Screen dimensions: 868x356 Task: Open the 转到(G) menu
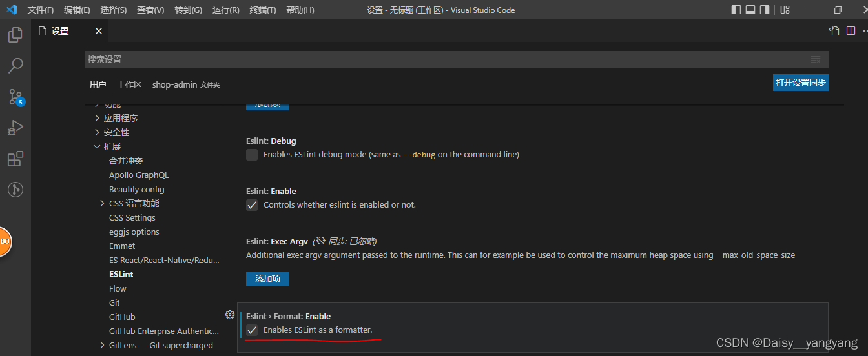pos(188,10)
